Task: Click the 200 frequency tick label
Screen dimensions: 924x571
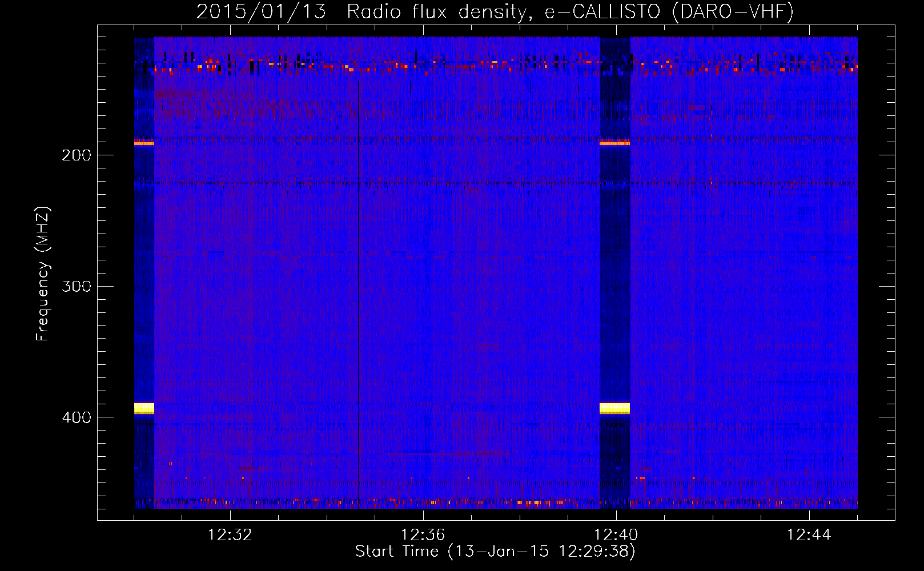Action: click(x=77, y=155)
